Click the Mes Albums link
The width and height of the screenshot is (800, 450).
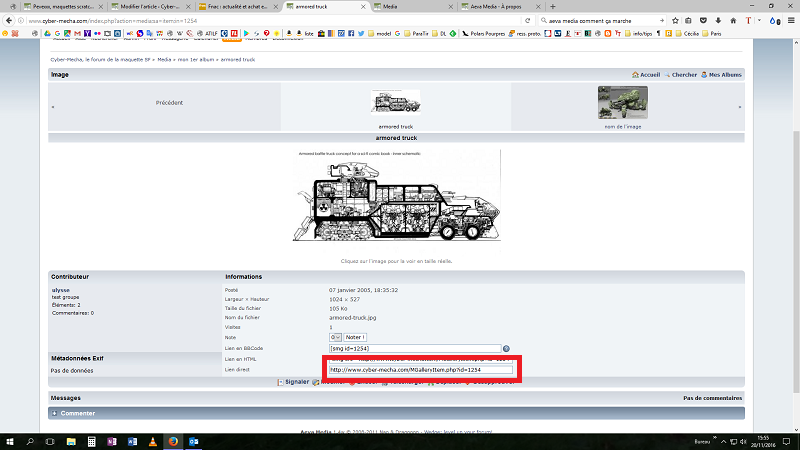point(721,74)
